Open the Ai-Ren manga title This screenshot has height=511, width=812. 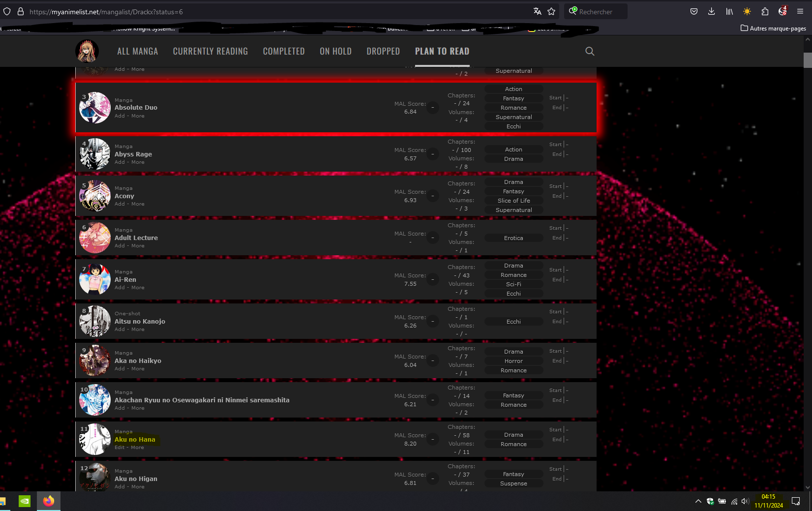coord(125,280)
